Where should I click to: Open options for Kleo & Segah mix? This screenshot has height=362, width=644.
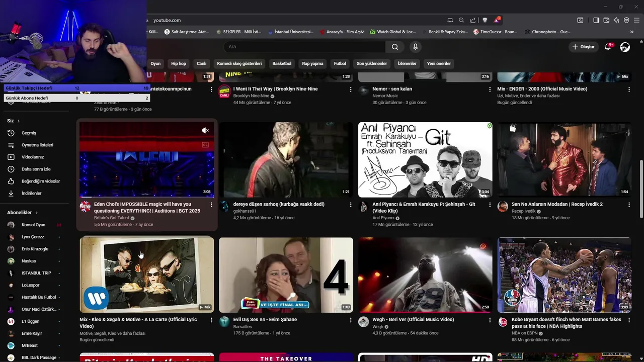211,320
